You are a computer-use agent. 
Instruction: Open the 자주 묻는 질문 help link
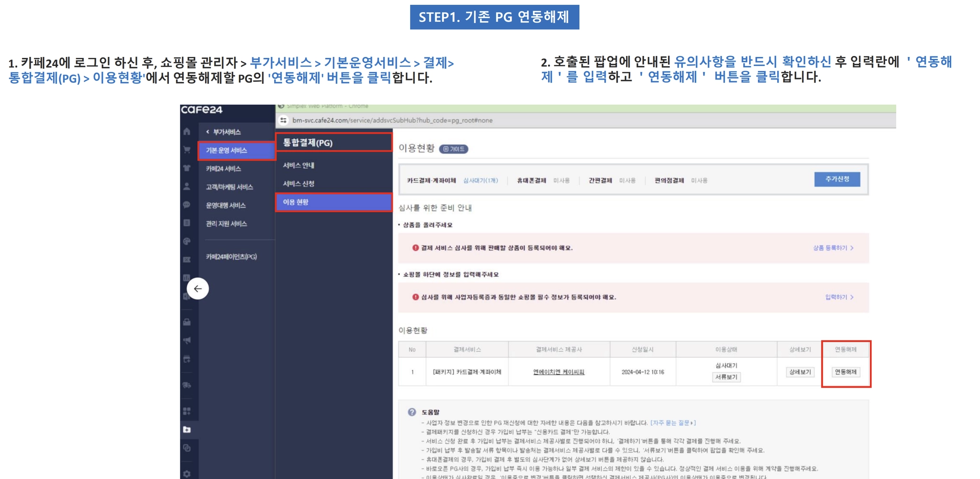point(673,423)
